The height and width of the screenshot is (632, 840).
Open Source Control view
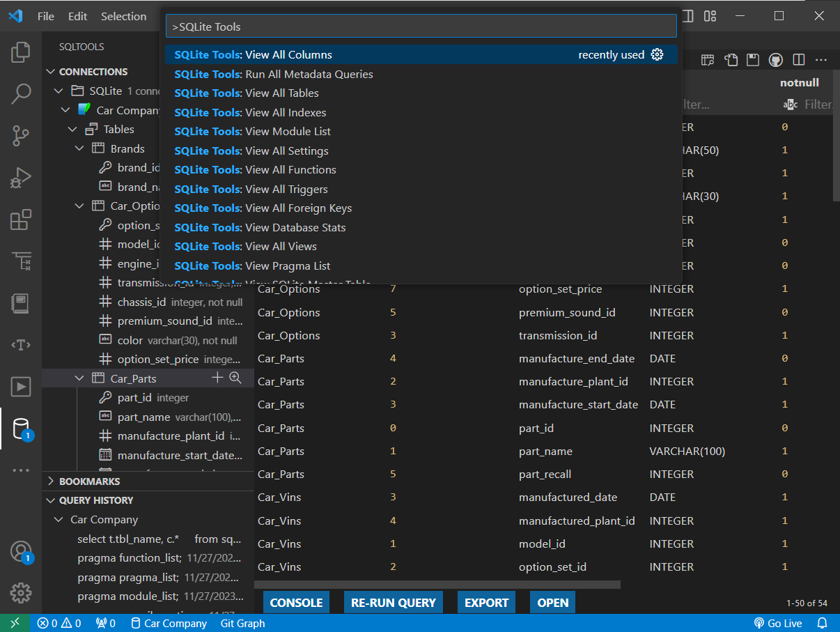tap(21, 136)
